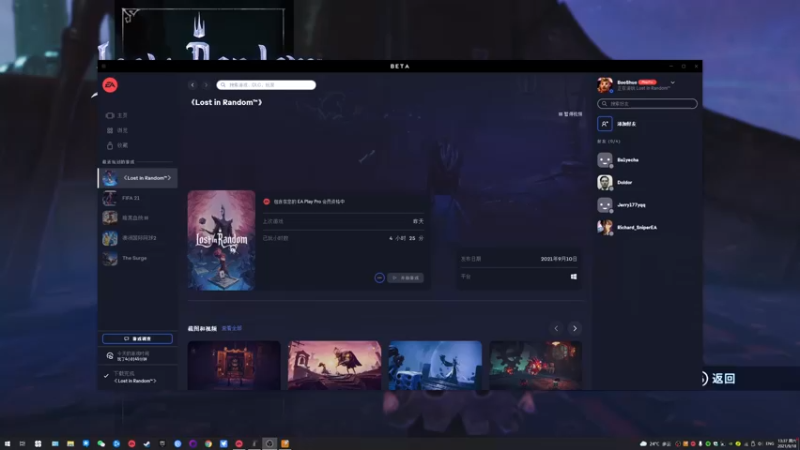This screenshot has height=450, width=800.
Task: Expand the BooShoo account dropdown chevron
Action: click(672, 83)
